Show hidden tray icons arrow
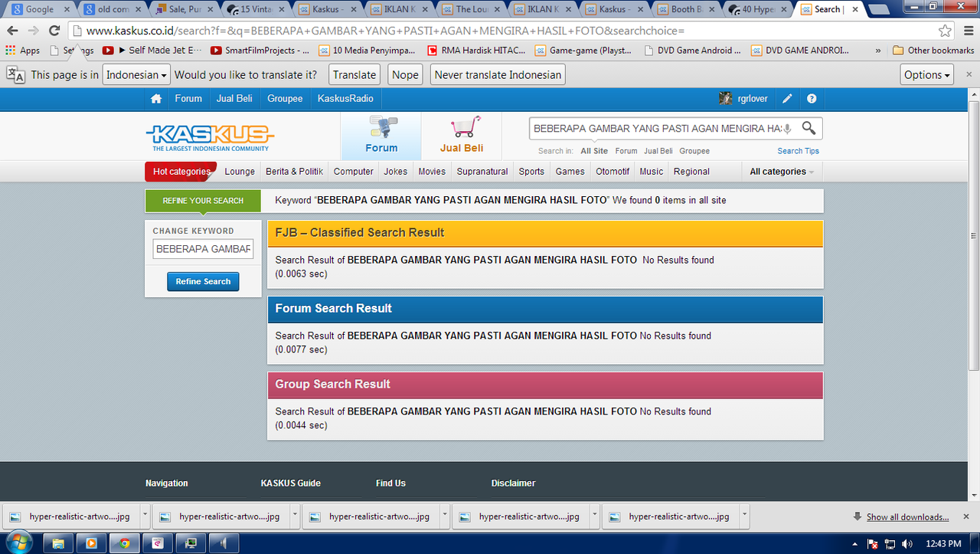 coord(855,544)
